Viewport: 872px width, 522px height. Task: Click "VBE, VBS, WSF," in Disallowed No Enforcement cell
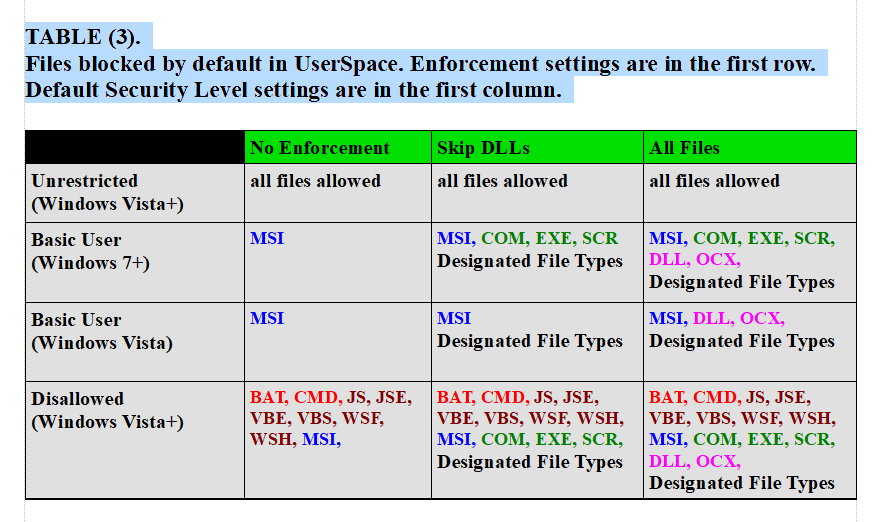317,419
